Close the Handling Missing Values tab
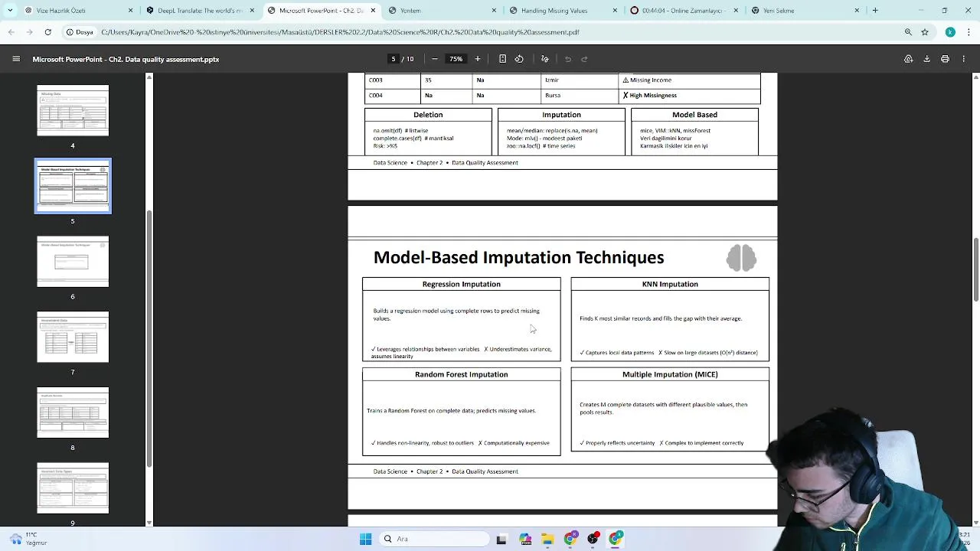Screen dimensions: 980x551 [615, 11]
